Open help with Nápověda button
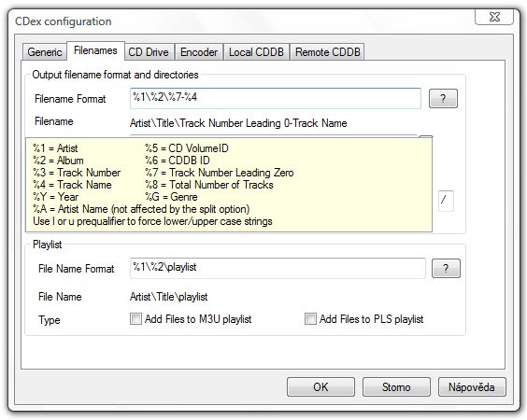Viewport: 527px width, 420px height. (472, 387)
